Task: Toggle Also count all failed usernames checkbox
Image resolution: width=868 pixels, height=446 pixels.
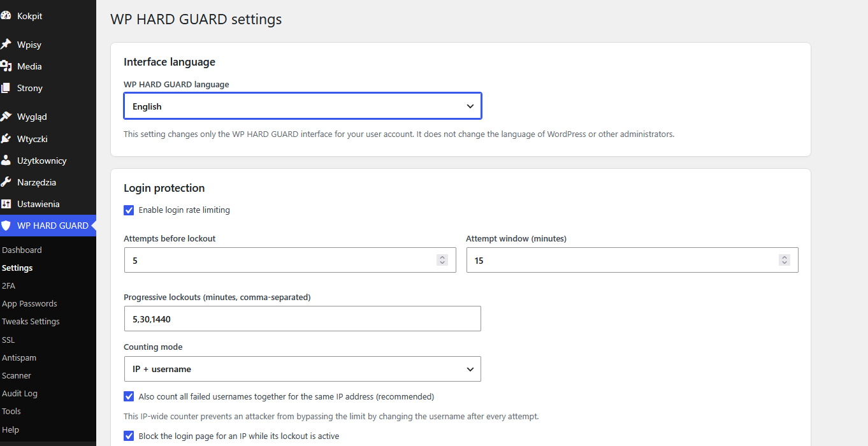Action: [129, 396]
